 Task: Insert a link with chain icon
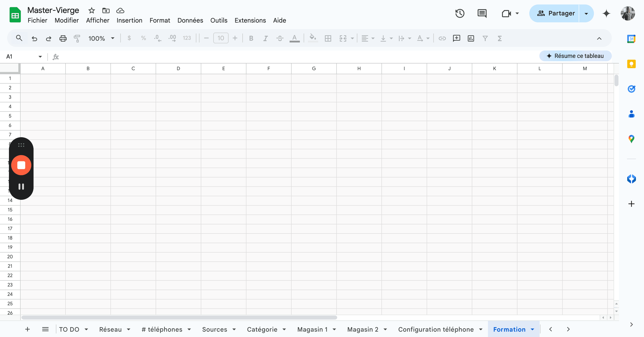(x=442, y=38)
